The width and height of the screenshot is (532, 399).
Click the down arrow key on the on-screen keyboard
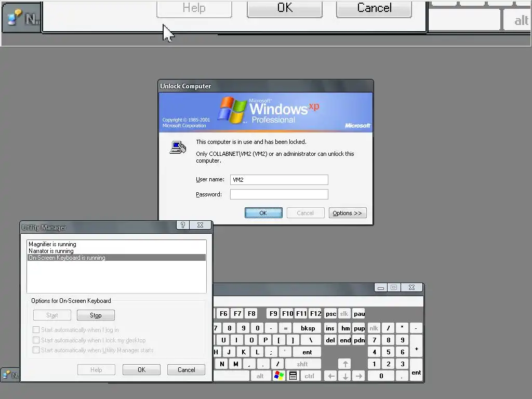(345, 376)
